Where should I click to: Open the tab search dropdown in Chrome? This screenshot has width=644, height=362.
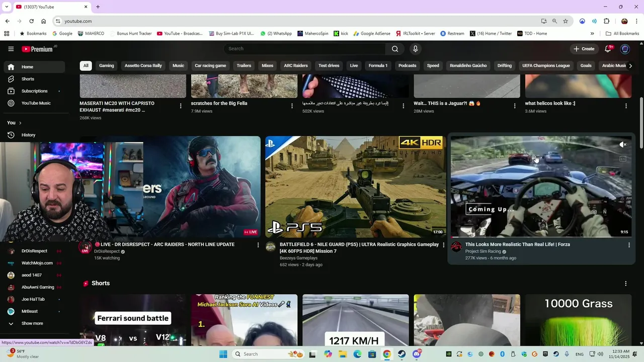[7, 7]
